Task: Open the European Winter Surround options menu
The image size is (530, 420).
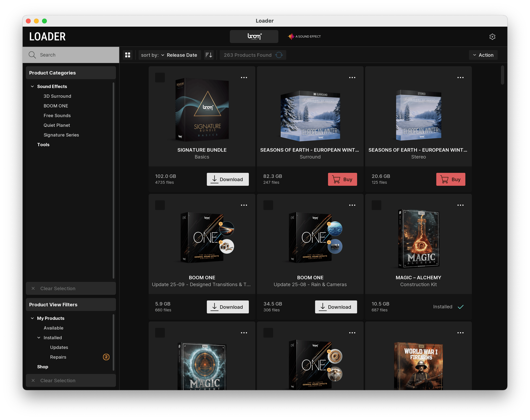Action: [x=352, y=77]
